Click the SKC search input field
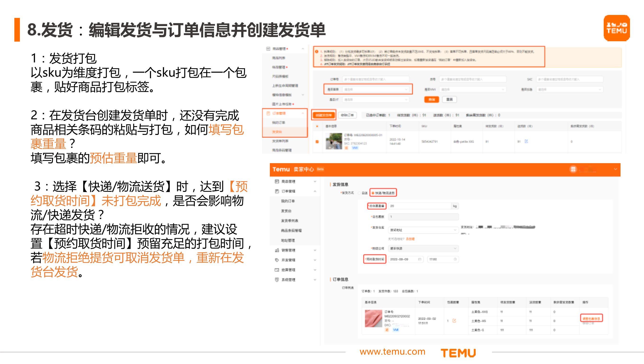This screenshot has width=644, height=364. [570, 79]
